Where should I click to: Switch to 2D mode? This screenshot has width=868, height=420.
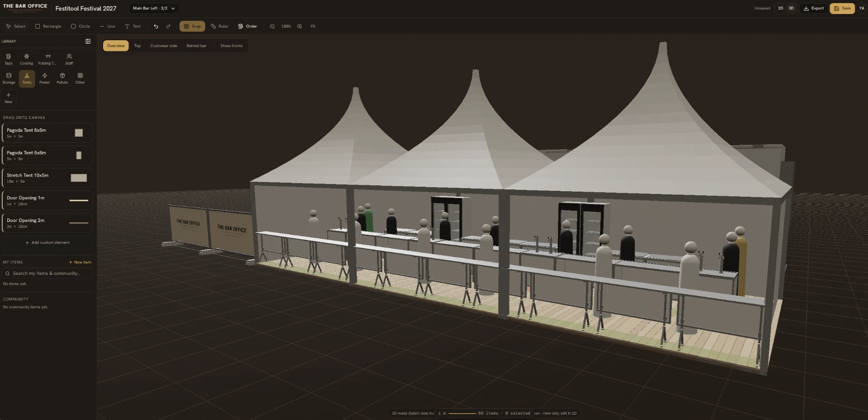coord(780,8)
